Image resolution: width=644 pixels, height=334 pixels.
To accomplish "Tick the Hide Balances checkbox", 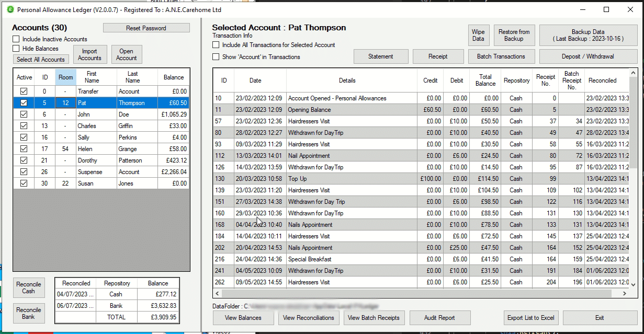I will [16, 49].
